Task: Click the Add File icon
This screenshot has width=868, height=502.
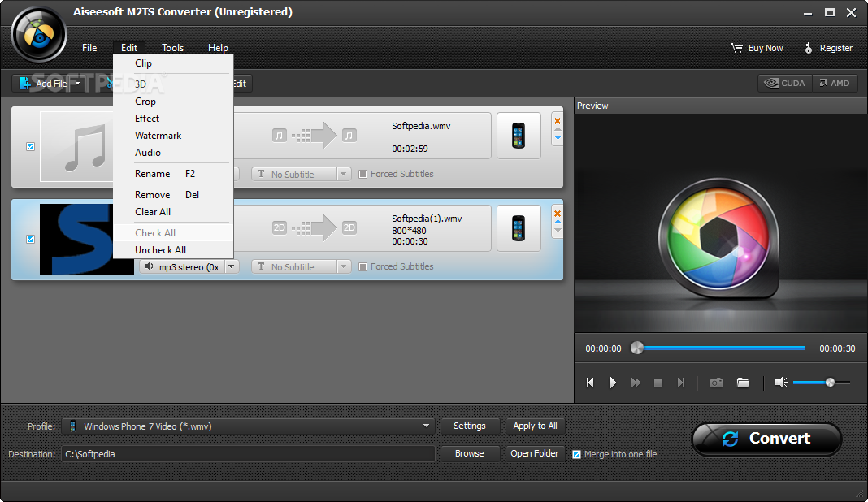Action: click(x=24, y=83)
